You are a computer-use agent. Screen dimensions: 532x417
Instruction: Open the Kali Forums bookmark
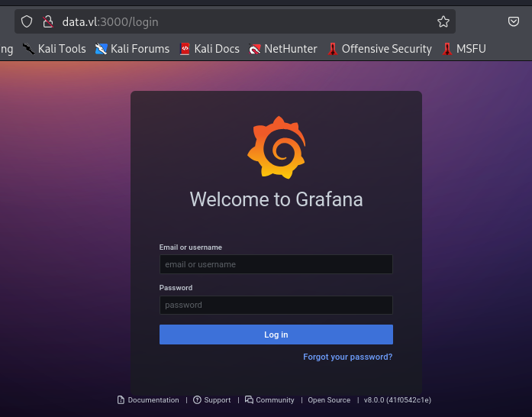[132, 49]
